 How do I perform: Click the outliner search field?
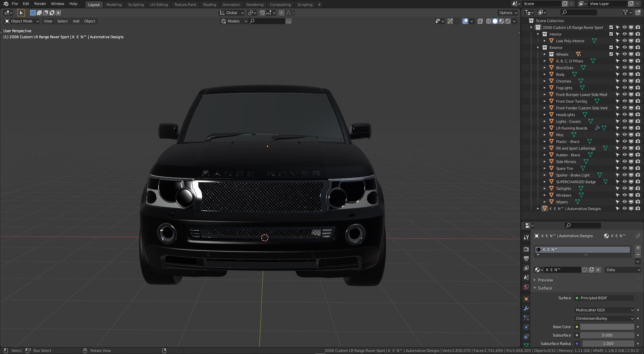click(579, 12)
